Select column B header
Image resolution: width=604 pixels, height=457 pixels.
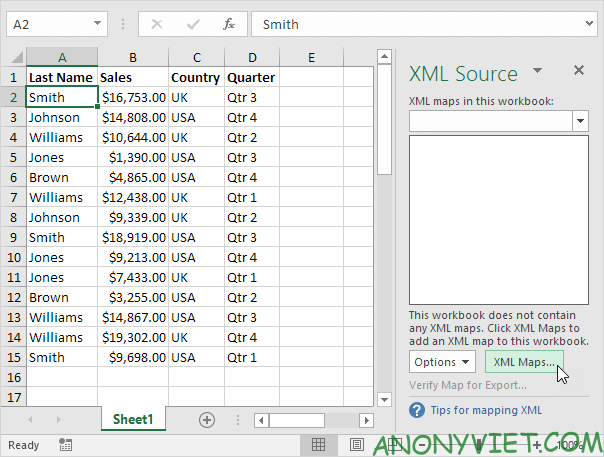point(133,57)
